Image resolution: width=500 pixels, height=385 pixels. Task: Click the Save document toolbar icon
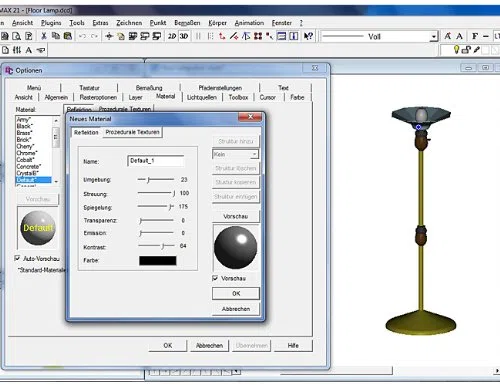[x=5, y=36]
